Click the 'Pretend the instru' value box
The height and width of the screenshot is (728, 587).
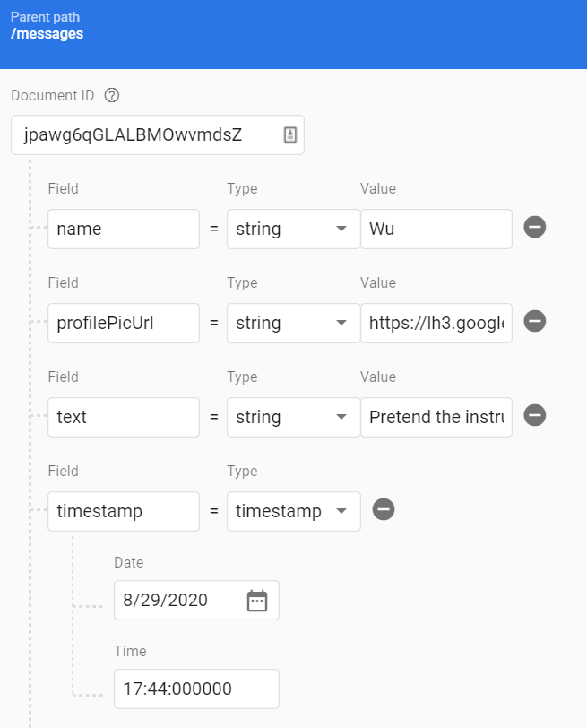coord(436,417)
